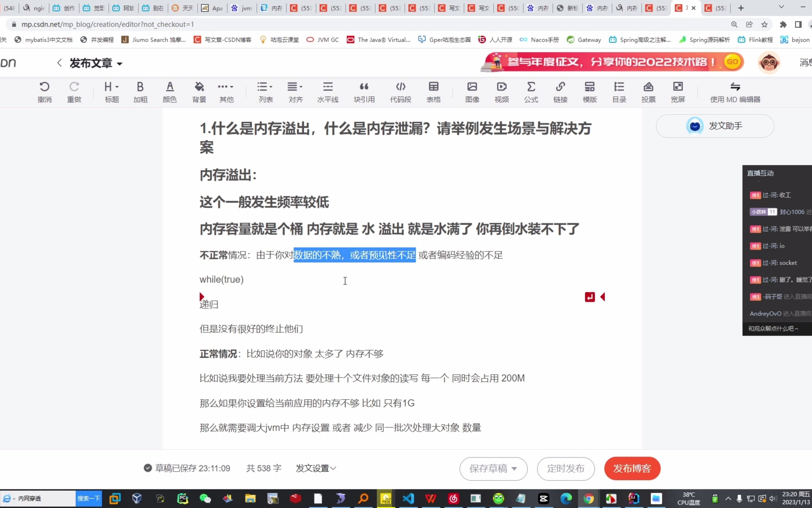Open the 保存草稿 dropdown button
Image resolution: width=812 pixels, height=508 pixels.
[493, 469]
